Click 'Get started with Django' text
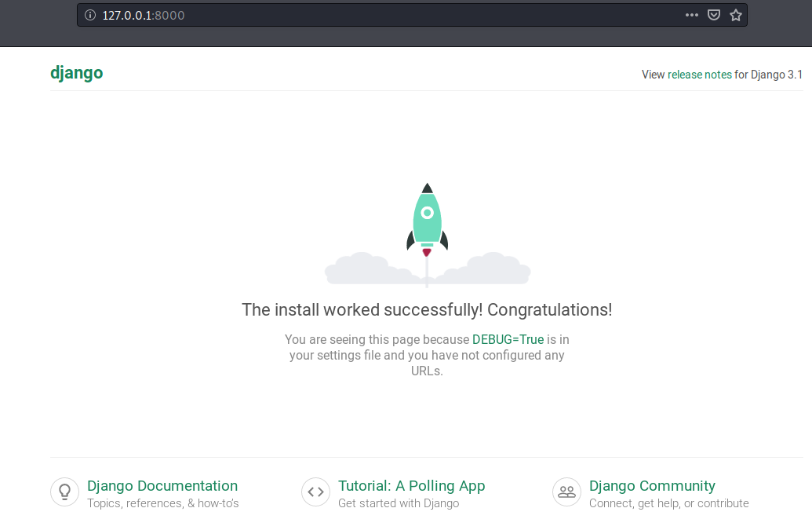812x530 pixels. pos(399,503)
